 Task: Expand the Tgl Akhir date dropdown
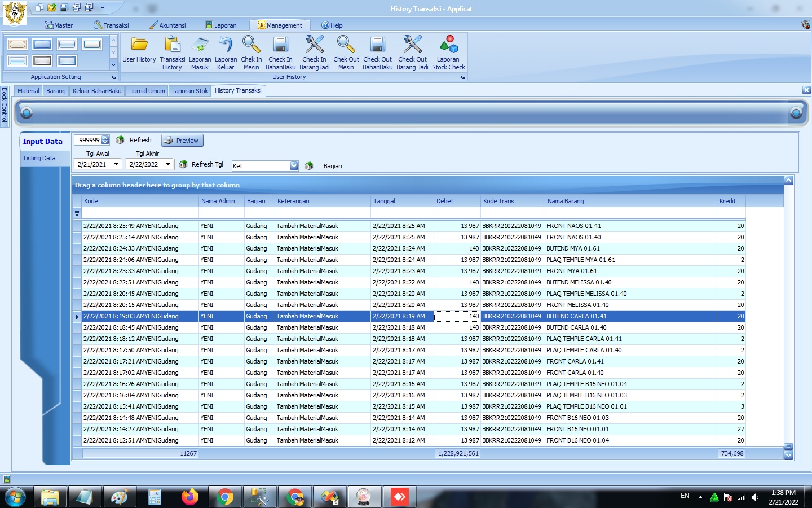pos(168,164)
